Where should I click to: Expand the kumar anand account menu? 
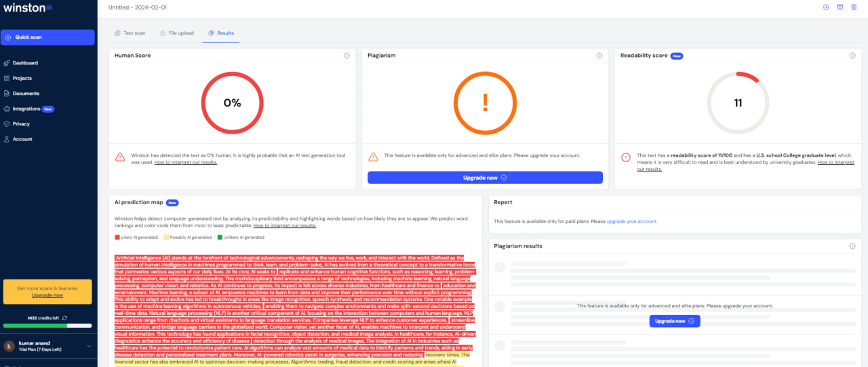point(89,347)
